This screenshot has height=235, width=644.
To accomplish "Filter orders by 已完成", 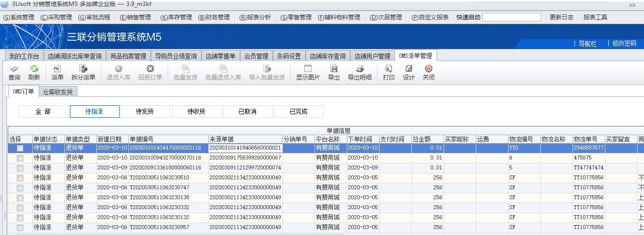I will (299, 111).
